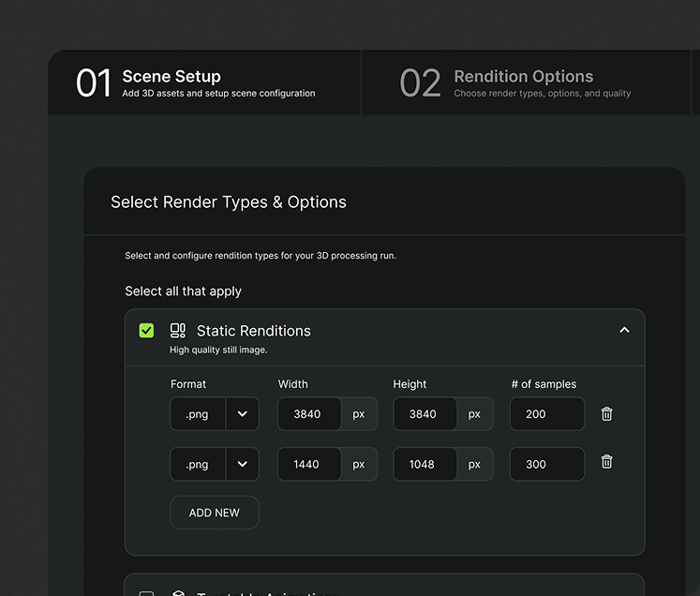The width and height of the screenshot is (700, 596).
Task: Click the ADD NEW button
Action: pyautogui.click(x=215, y=513)
